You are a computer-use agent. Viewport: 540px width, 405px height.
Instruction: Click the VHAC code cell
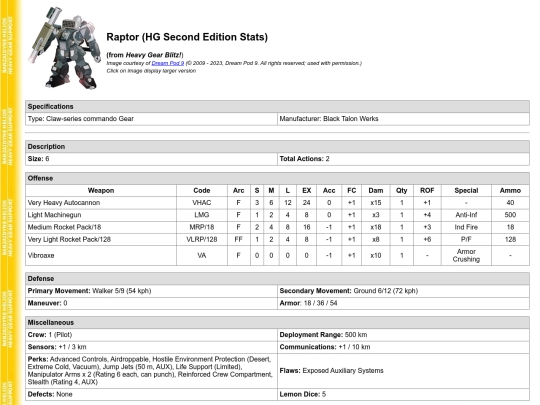point(202,203)
